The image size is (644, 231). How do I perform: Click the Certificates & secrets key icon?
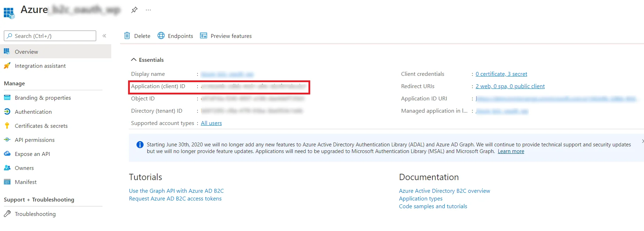pos(7,125)
